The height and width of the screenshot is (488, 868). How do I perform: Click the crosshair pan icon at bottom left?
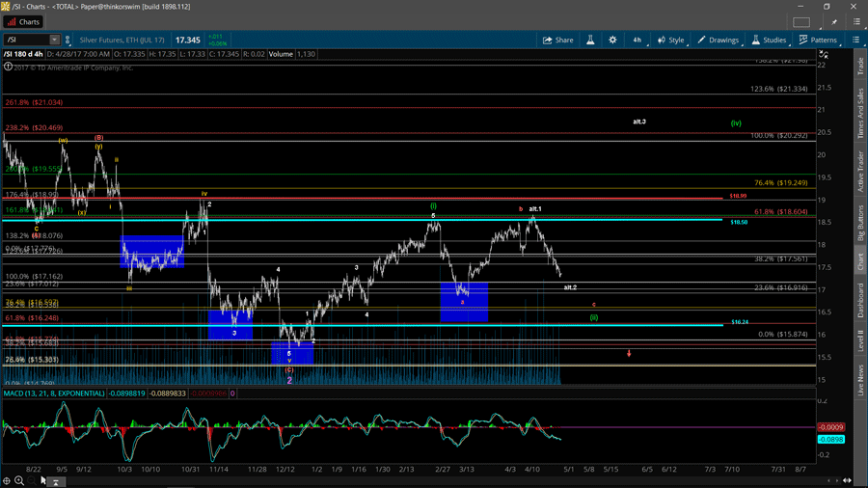coord(7,480)
